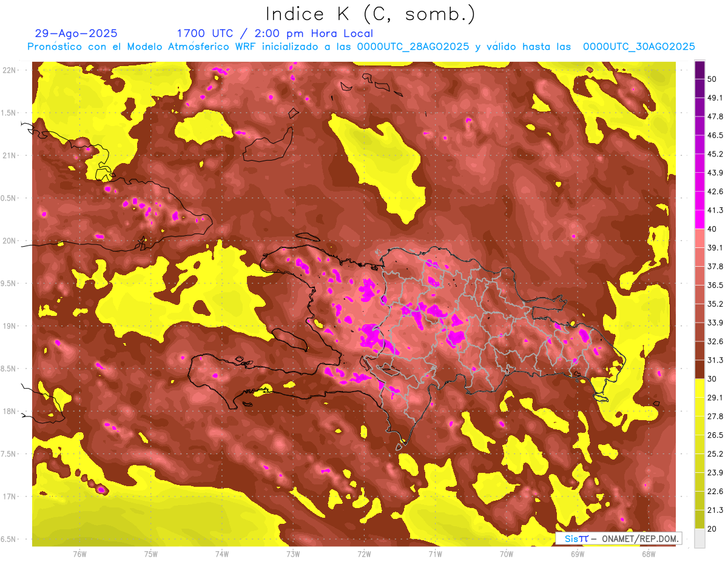Pick the magenta swatch between 40 and 41.3
The width and height of the screenshot is (728, 562).
tap(699, 219)
